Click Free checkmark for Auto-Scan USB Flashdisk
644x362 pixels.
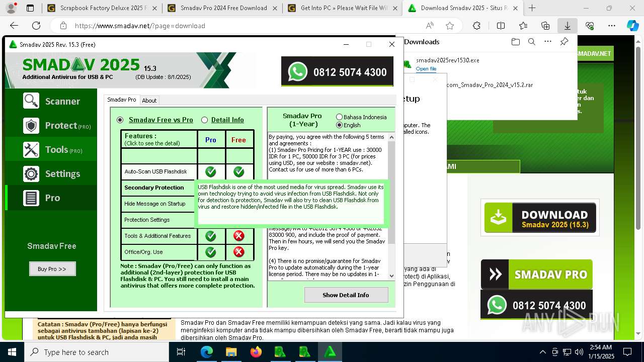[x=239, y=171]
